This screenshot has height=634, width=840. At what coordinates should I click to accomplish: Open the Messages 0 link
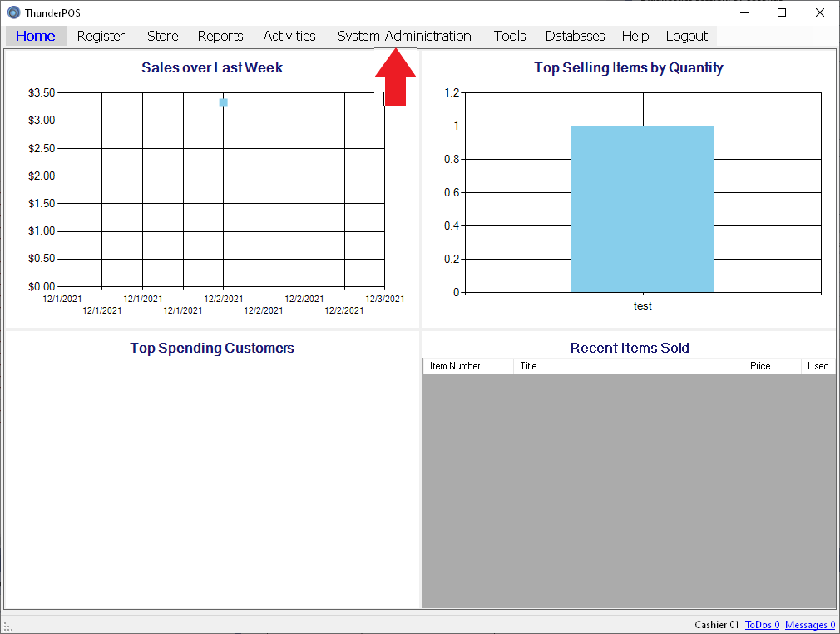click(809, 625)
